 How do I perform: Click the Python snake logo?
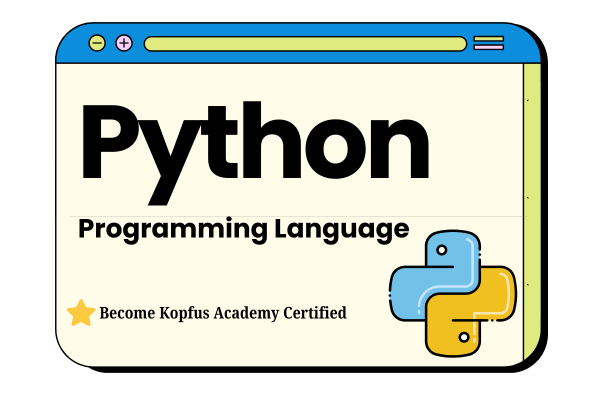coord(453,294)
